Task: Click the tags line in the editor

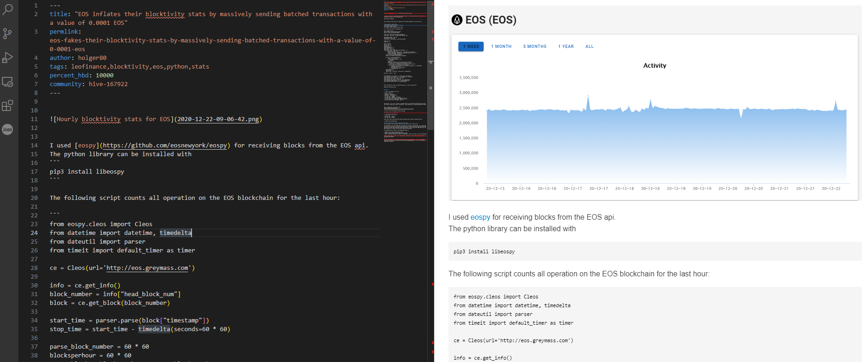Action: [129, 66]
